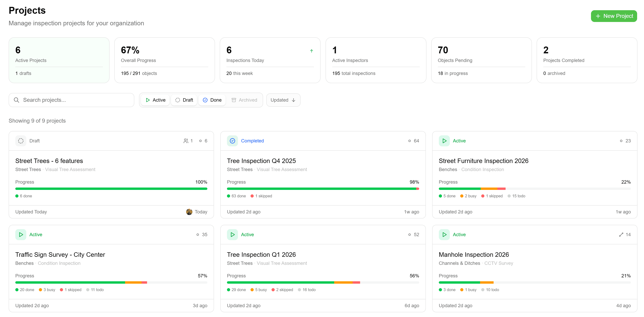Click the draft spinner icon on Street Trees card
644x317 pixels.
coord(21,141)
